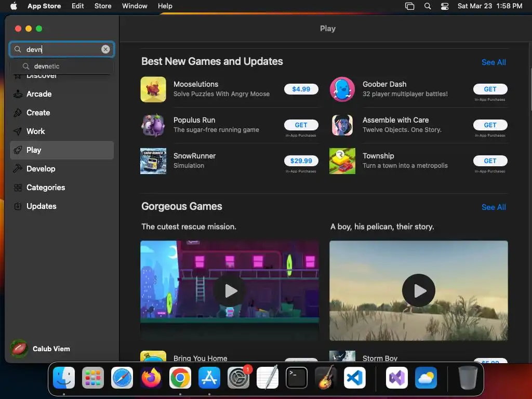Image resolution: width=532 pixels, height=399 pixels.
Task: Open the Township title text
Action: (x=378, y=156)
